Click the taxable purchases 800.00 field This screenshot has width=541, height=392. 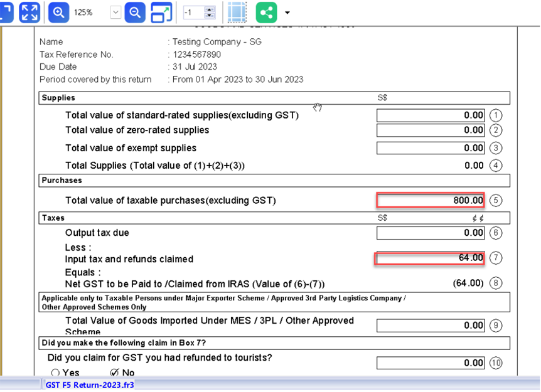[x=431, y=200]
